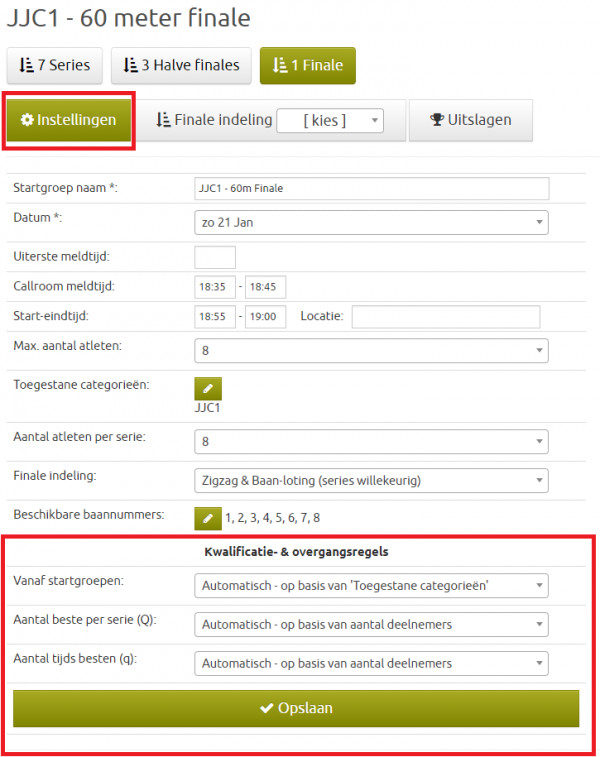Open Aantal tijds besten (q) dropdown
The width and height of the screenshot is (600, 757).
pos(371,662)
